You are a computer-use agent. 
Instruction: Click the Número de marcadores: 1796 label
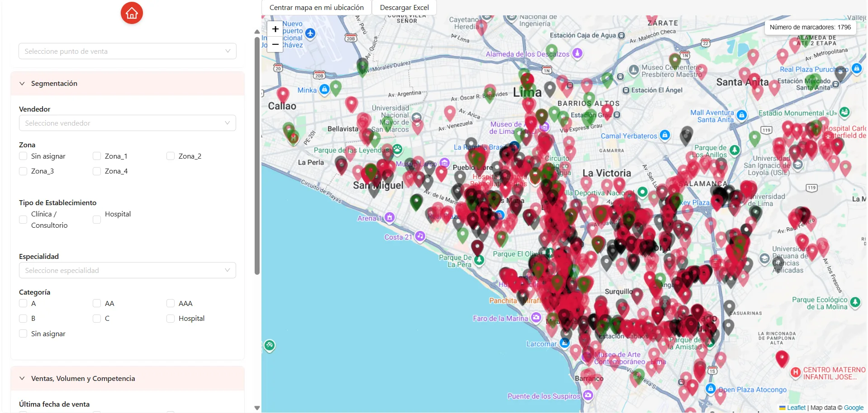tap(810, 27)
